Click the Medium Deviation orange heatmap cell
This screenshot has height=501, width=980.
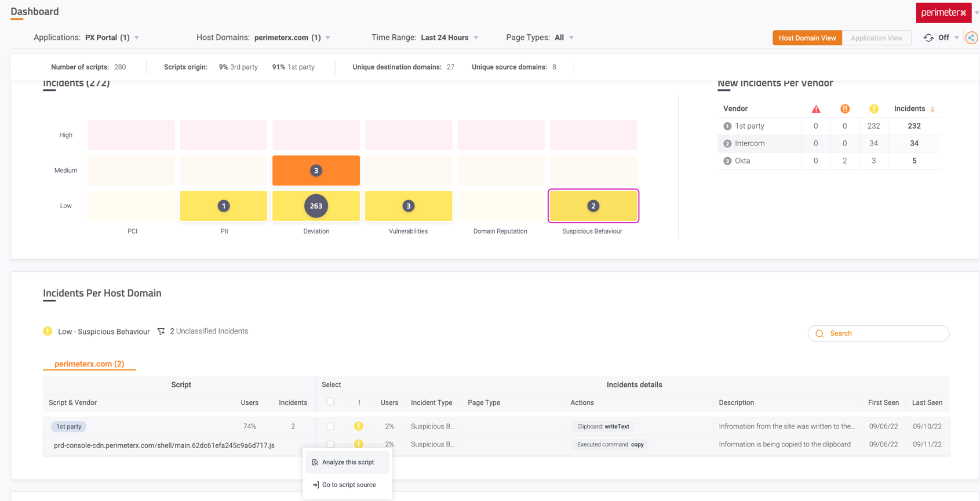316,170
